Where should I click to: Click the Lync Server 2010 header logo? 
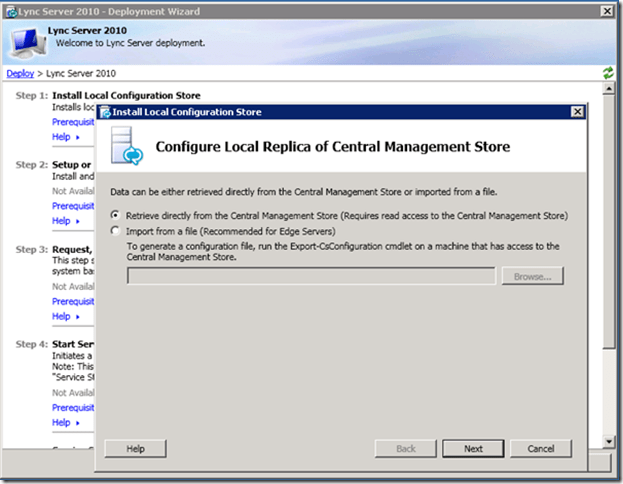[x=28, y=40]
